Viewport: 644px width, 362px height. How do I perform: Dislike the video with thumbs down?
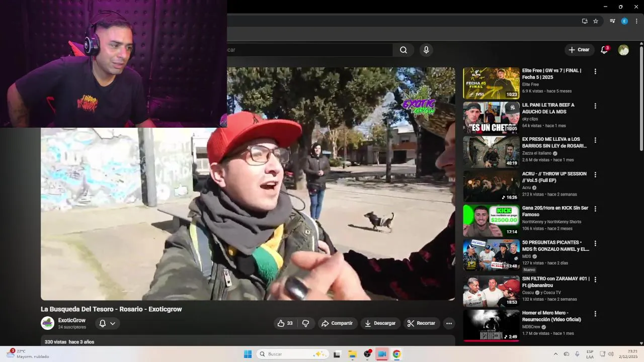(x=305, y=323)
